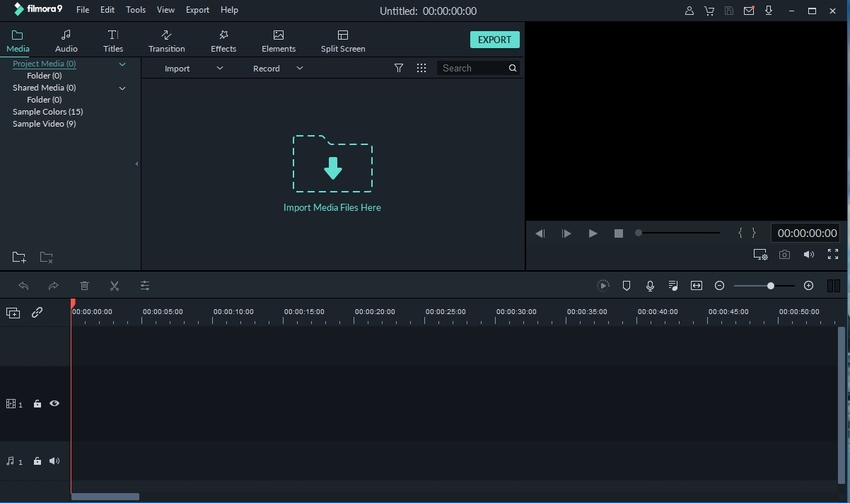Viewport: 850px width, 503px height.
Task: Click the voiceover microphone icon above timeline
Action: tap(650, 286)
